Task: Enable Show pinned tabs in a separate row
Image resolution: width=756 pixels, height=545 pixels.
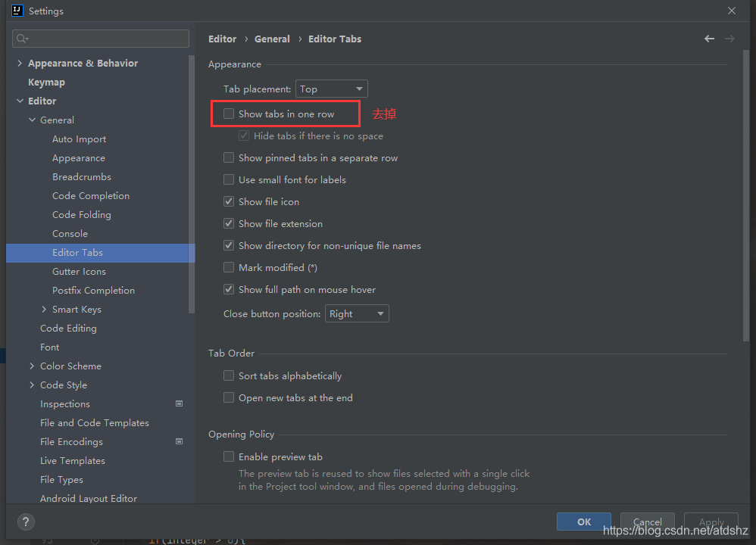Action: (x=229, y=158)
